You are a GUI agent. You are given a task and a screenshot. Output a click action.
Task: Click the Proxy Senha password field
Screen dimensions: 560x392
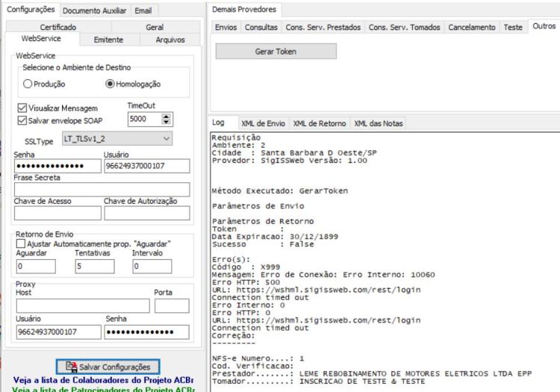coord(147,332)
